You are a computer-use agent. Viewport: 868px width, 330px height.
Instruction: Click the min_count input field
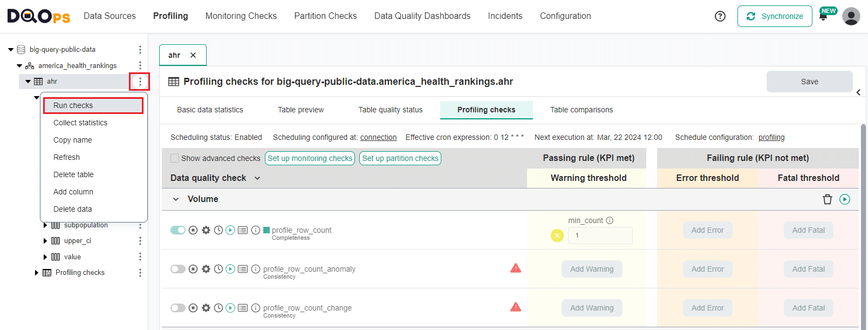tap(600, 235)
